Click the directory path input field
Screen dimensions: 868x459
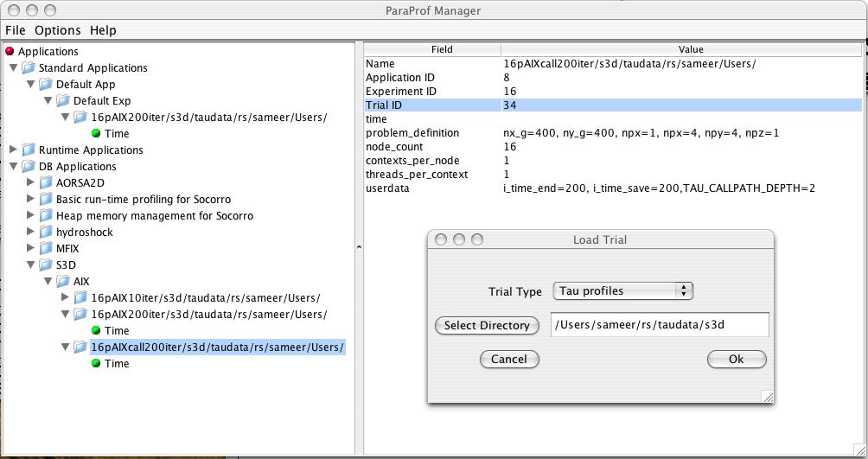(x=660, y=325)
